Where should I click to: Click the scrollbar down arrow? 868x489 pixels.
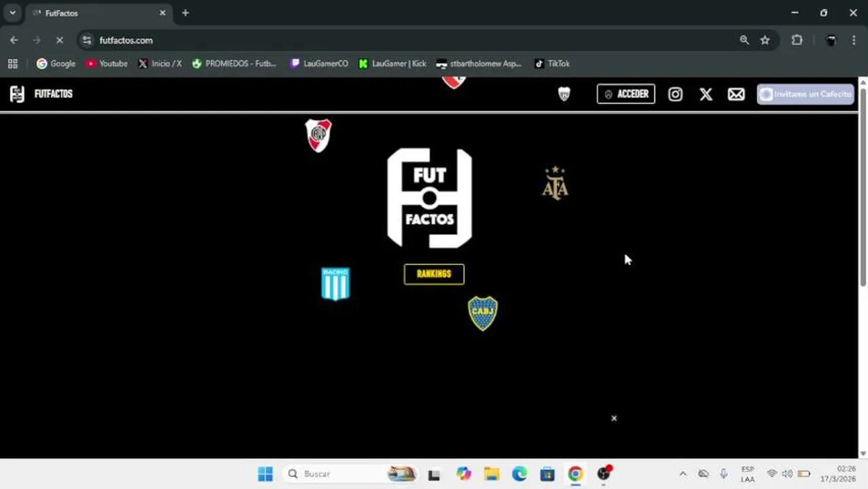click(863, 453)
